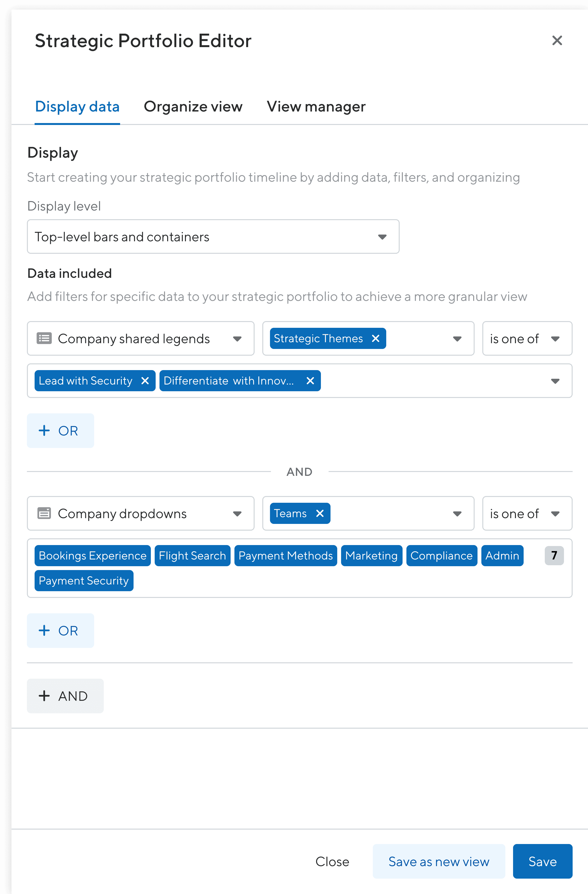
Task: Switch to the View manager tab
Action: click(x=316, y=107)
